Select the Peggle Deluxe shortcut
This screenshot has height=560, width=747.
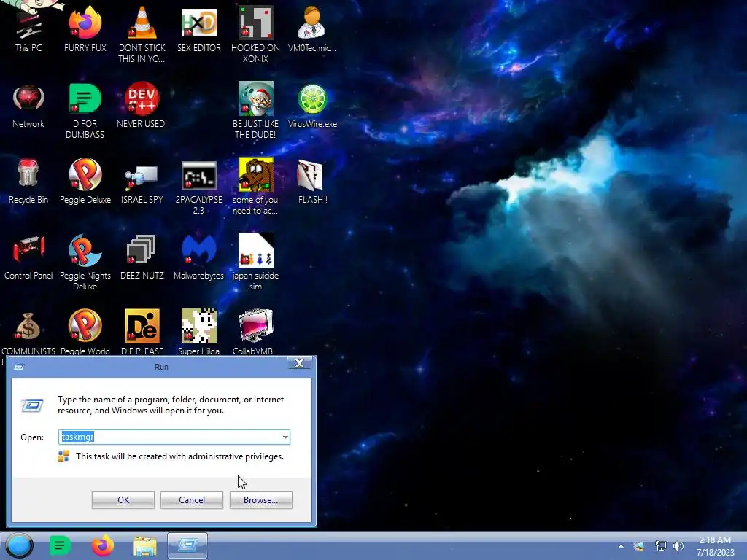85,181
